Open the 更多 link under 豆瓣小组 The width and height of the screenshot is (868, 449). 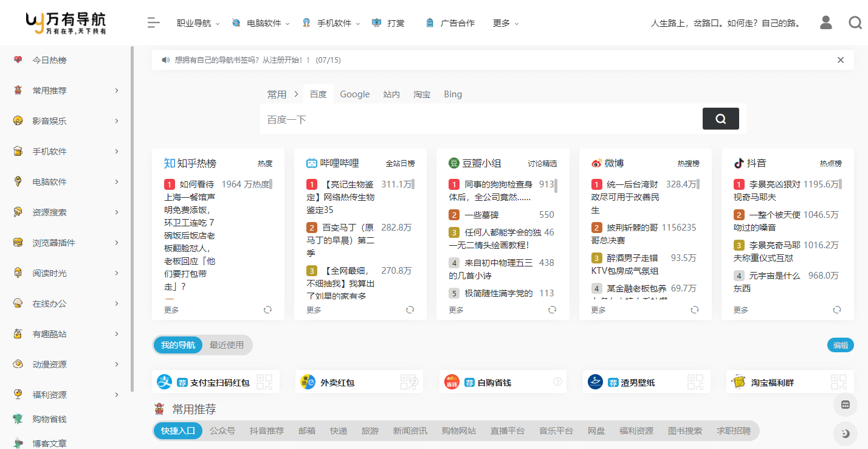click(x=455, y=310)
